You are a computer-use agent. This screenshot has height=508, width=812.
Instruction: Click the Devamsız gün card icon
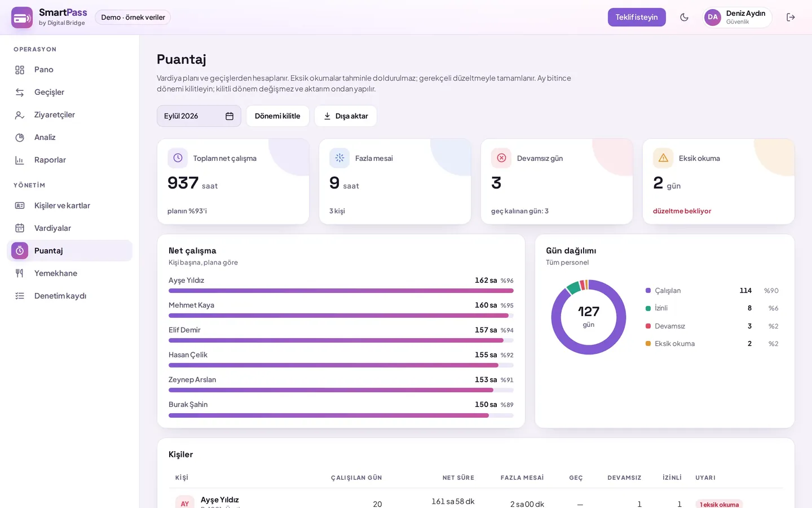coord(501,158)
